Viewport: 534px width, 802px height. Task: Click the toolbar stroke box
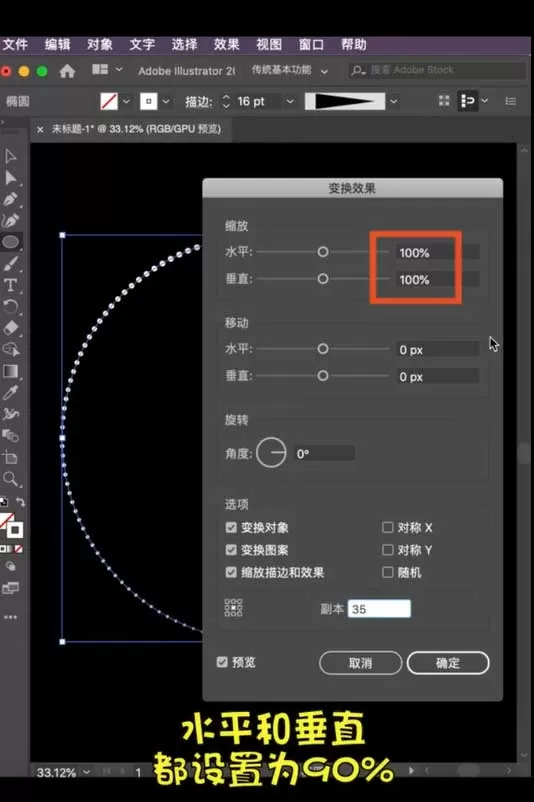pos(15,530)
